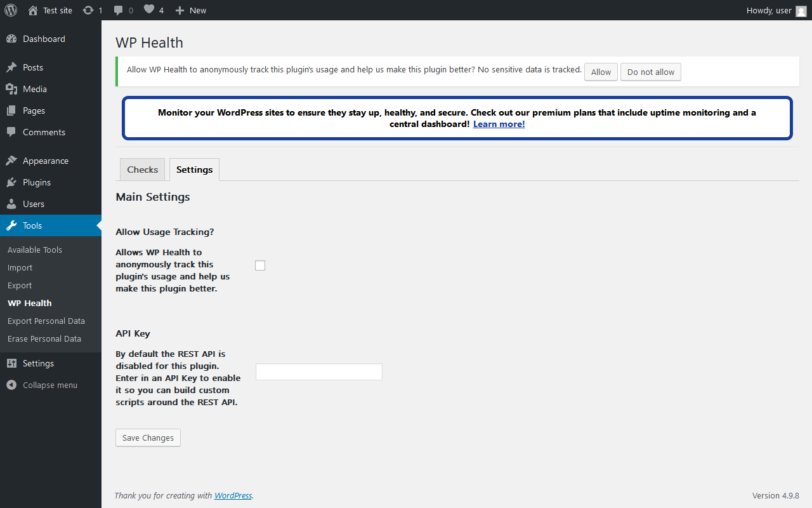
Task: Open the updates icon showing 1
Action: [x=88, y=10]
